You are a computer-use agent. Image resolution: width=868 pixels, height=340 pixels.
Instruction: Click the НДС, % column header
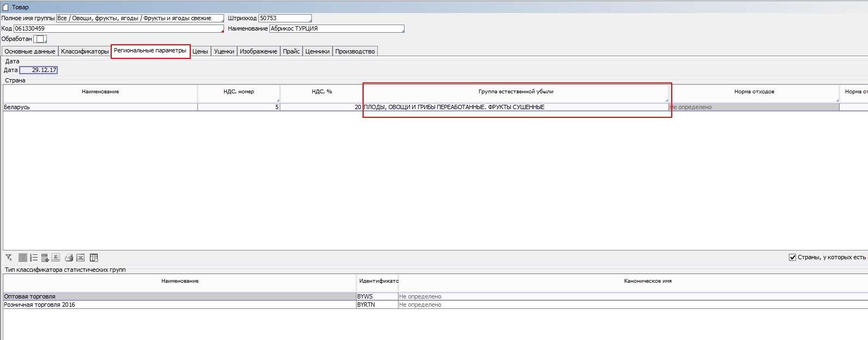(x=321, y=92)
